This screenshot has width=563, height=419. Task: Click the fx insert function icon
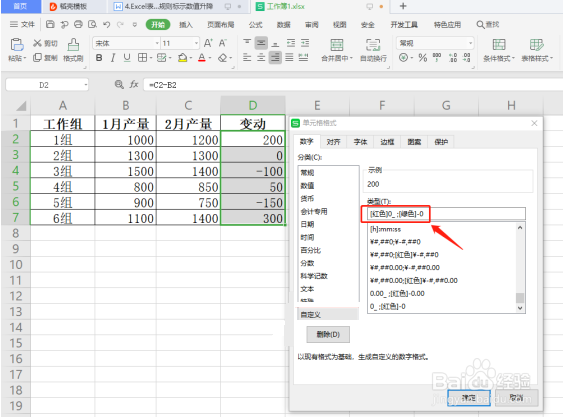[134, 84]
